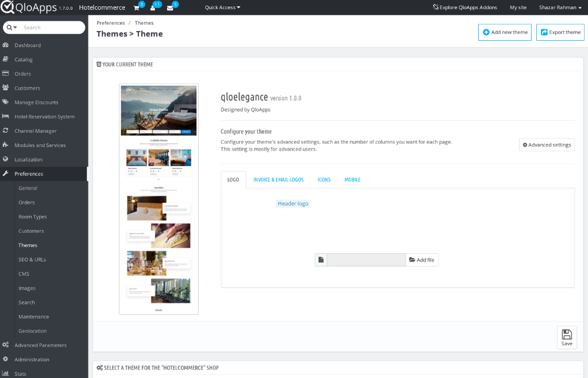The image size is (588, 378).
Task: Click the qloelegance theme preview thumbnail
Action: (x=158, y=199)
